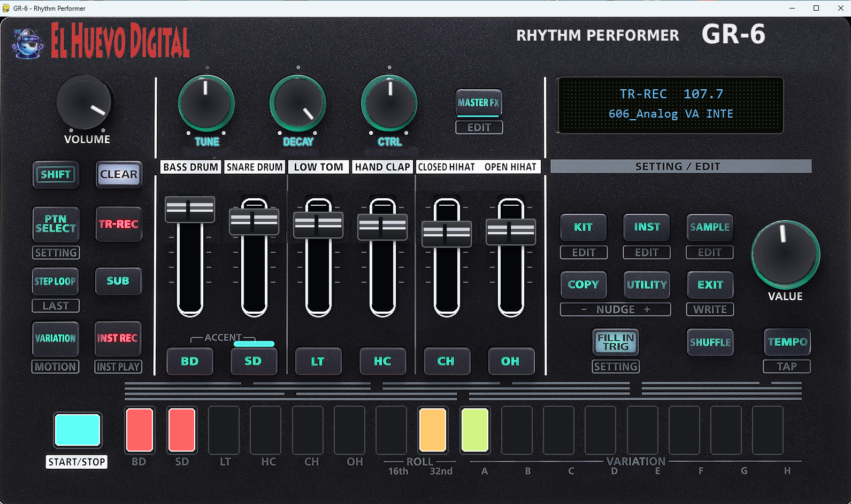Open the UTILITY menu

click(647, 285)
